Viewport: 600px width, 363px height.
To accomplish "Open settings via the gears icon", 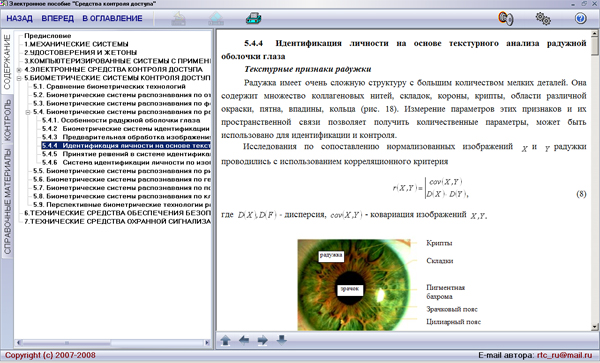I will (543, 18).
